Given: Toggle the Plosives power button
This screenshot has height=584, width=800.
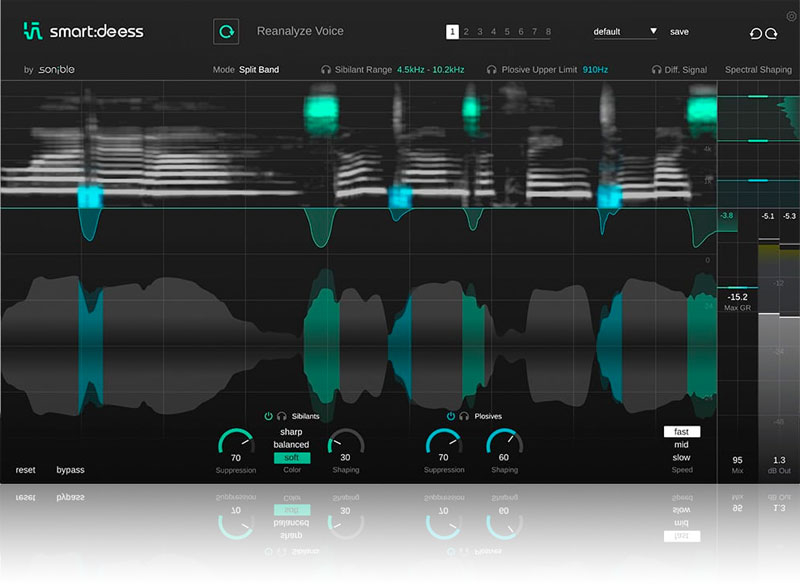Looking at the screenshot, I should pos(450,416).
